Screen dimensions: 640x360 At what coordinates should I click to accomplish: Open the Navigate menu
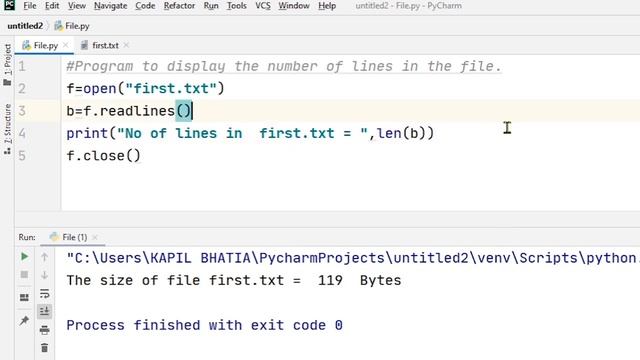(110, 6)
